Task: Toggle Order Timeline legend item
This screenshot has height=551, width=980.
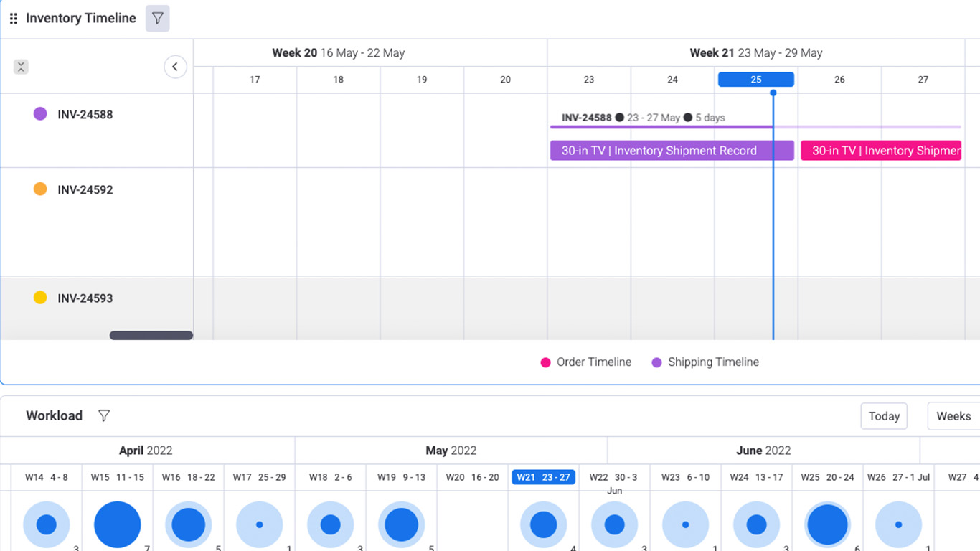Action: coord(586,362)
